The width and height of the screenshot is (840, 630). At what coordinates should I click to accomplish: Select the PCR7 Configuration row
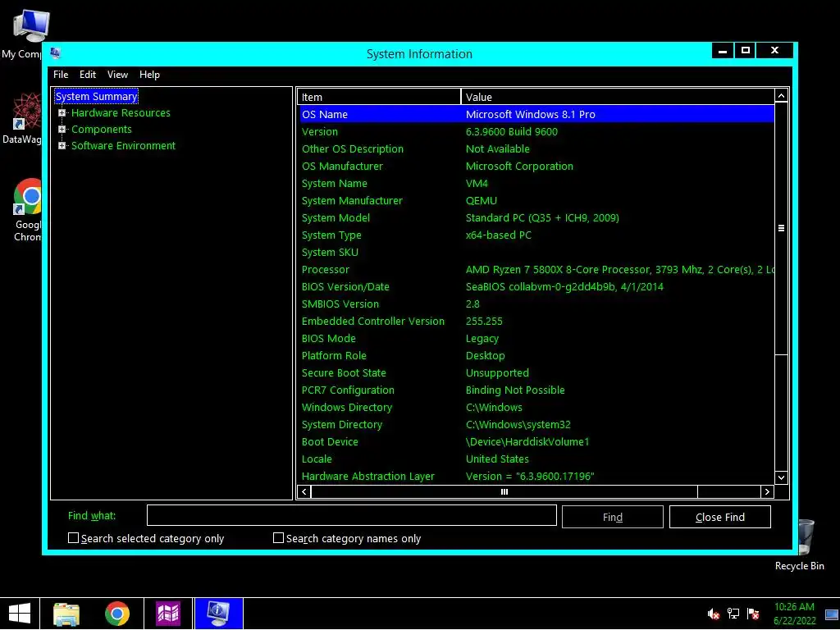point(536,390)
